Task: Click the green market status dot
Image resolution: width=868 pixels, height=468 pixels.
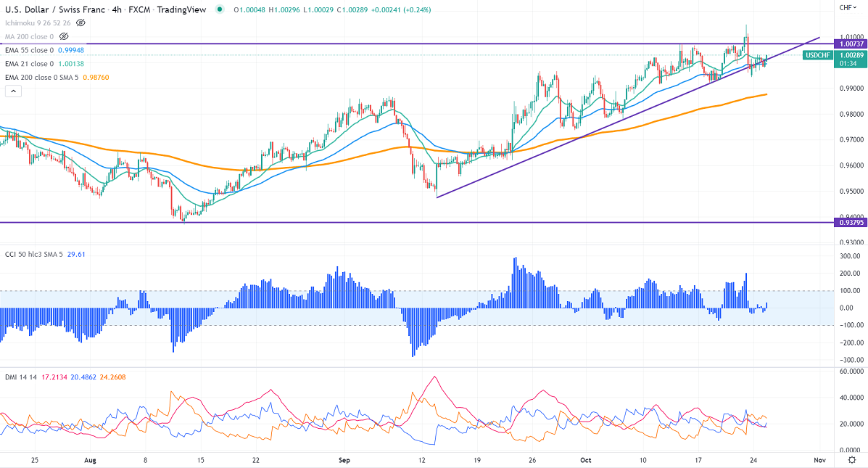Action: tap(220, 9)
